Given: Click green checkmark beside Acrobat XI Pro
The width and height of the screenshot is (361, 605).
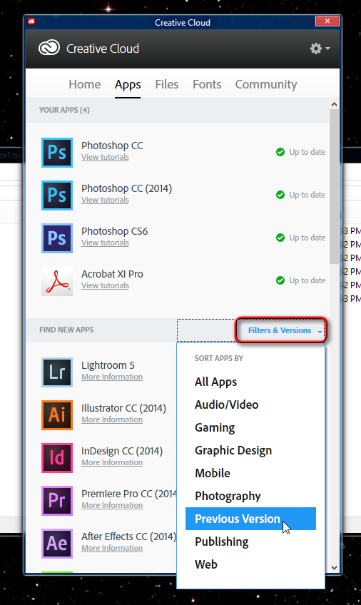Looking at the screenshot, I should tap(280, 281).
